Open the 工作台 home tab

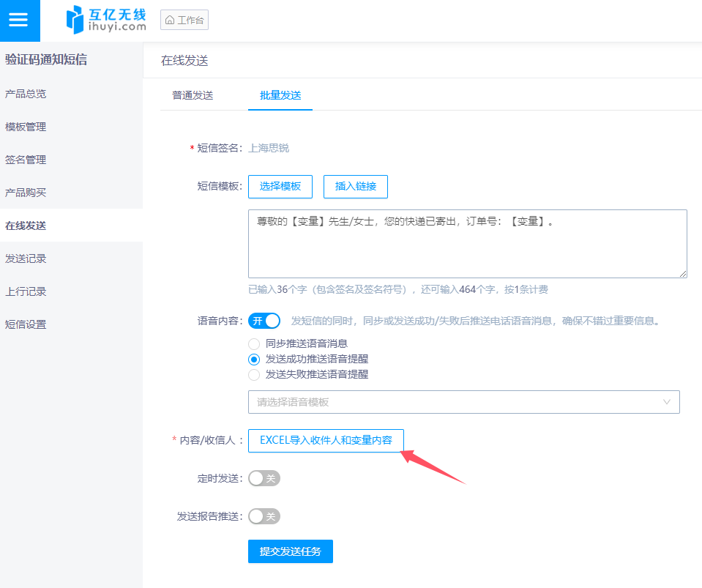[x=184, y=20]
